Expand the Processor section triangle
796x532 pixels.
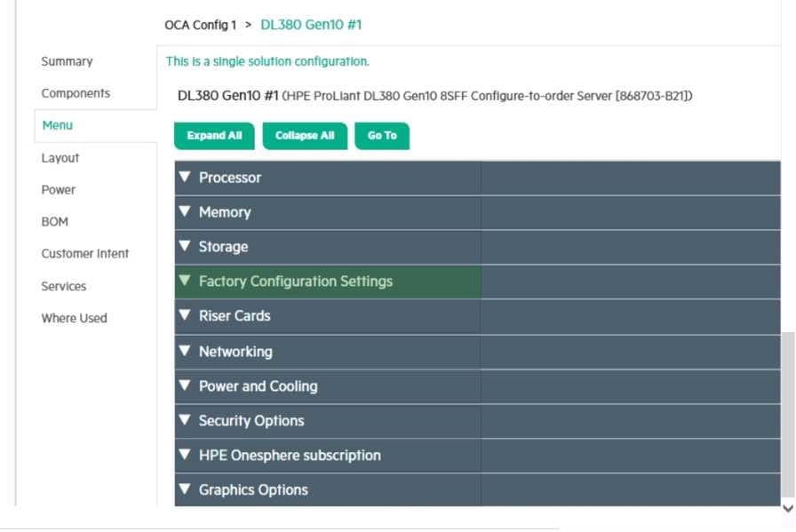(185, 178)
